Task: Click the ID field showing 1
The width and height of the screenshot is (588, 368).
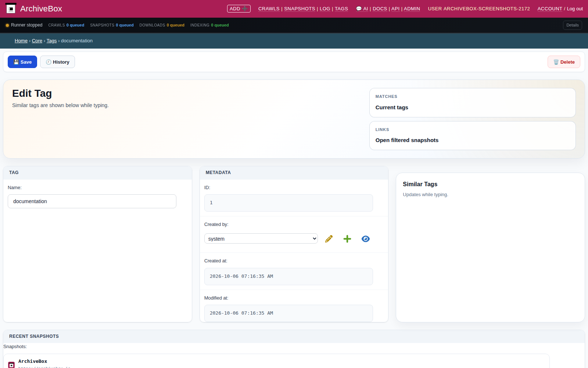Action: (288, 203)
